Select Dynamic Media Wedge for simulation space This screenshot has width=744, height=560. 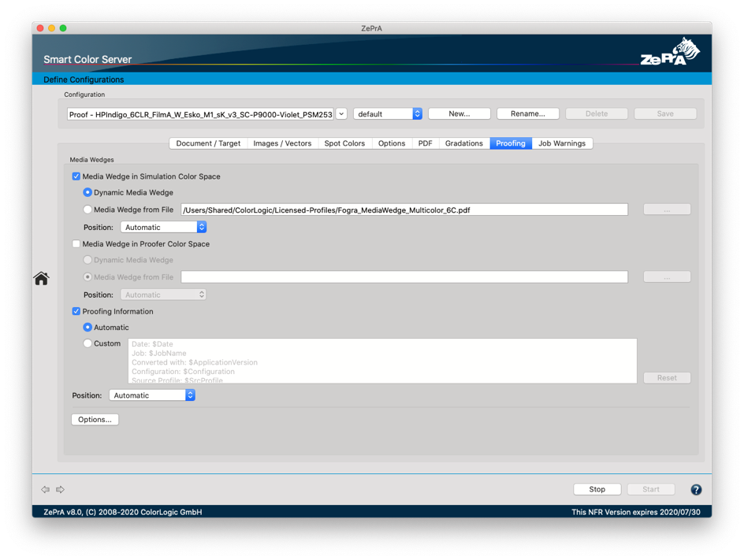(x=87, y=192)
